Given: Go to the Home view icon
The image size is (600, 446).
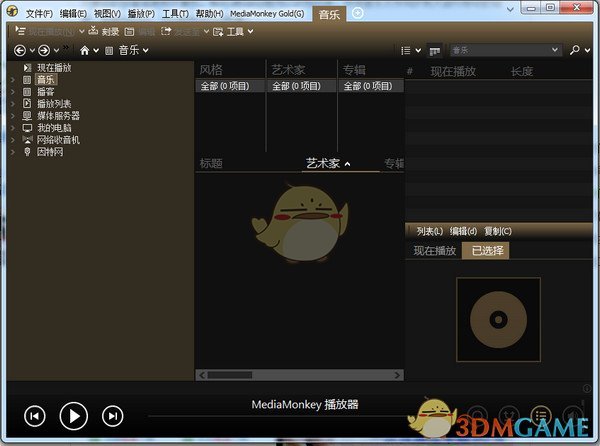Looking at the screenshot, I should 85,50.
